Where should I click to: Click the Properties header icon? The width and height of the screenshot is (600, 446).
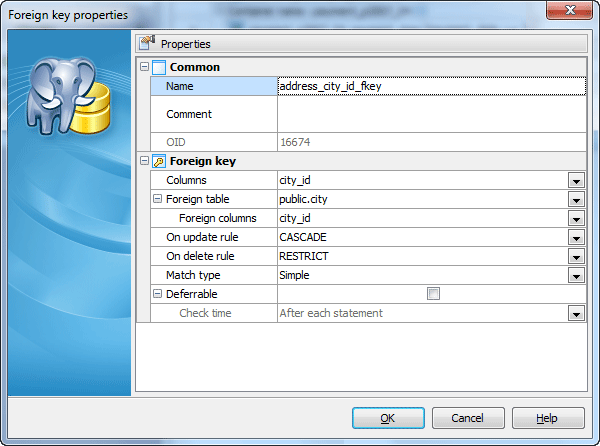(x=147, y=44)
